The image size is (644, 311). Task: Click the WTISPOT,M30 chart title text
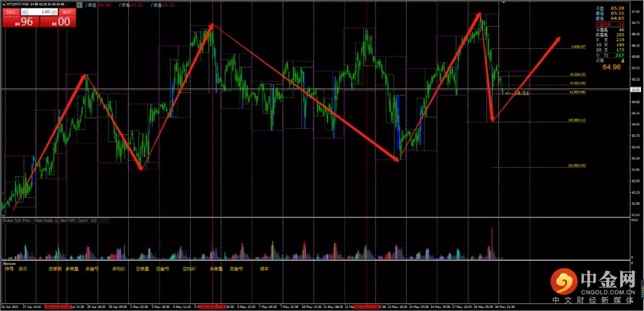tap(17, 5)
